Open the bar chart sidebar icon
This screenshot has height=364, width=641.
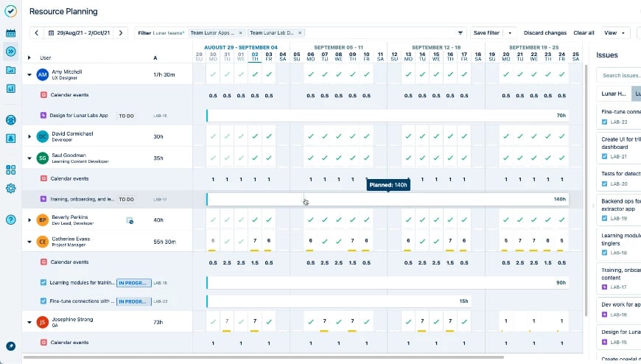coord(10,88)
